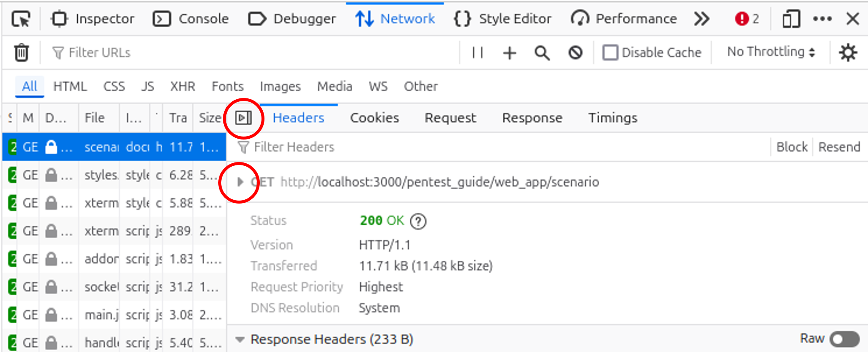The image size is (868, 352).
Task: Filter requests by JS
Action: tap(147, 86)
